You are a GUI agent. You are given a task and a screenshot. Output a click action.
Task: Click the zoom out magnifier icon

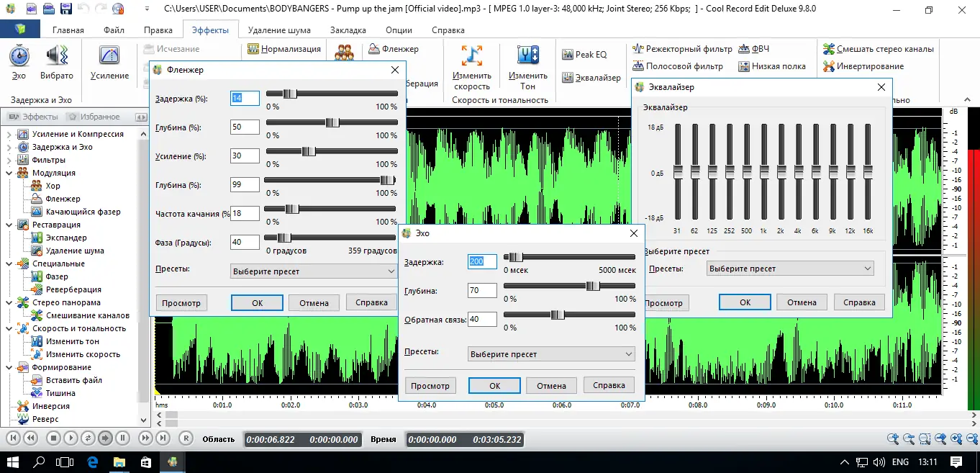click(908, 438)
